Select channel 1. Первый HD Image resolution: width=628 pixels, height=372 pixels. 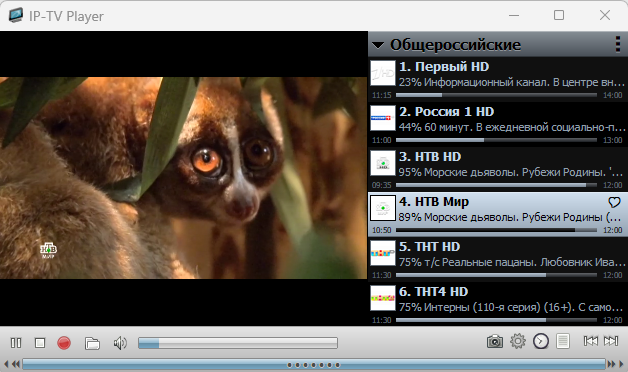[x=498, y=79]
